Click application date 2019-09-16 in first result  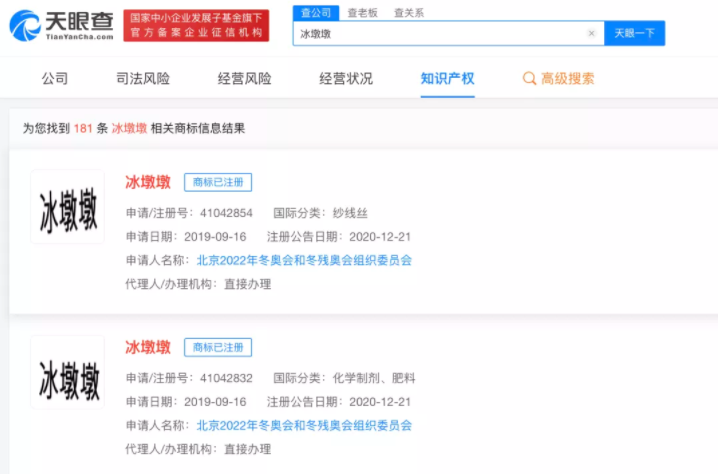pos(215,237)
